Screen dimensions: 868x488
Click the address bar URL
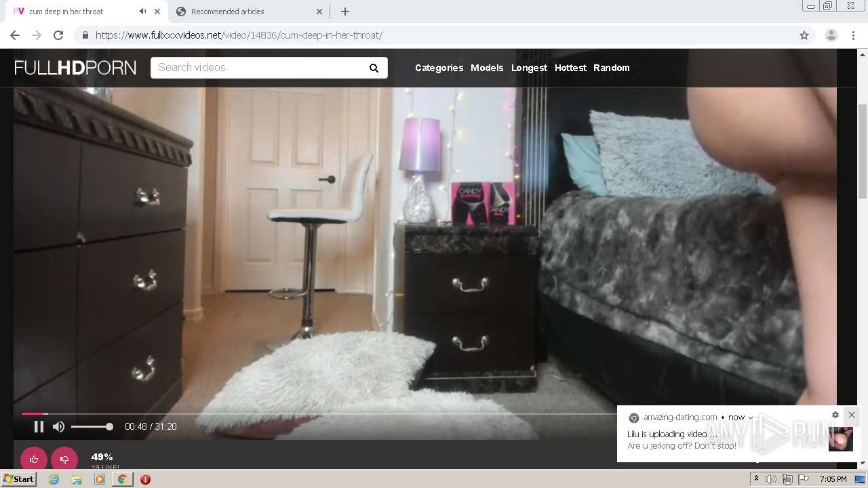point(239,35)
